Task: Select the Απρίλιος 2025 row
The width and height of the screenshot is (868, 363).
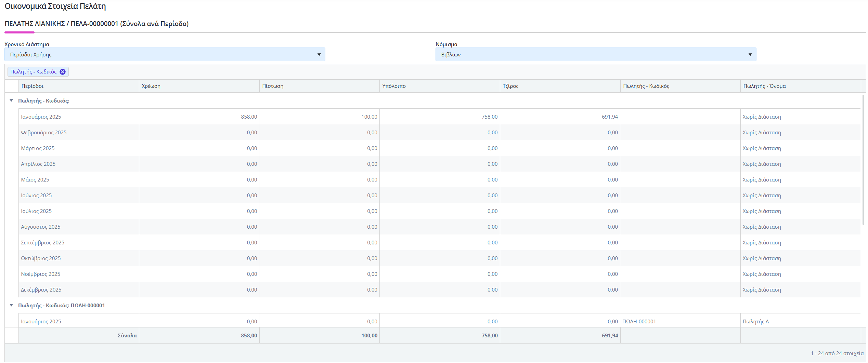Action: (x=439, y=164)
